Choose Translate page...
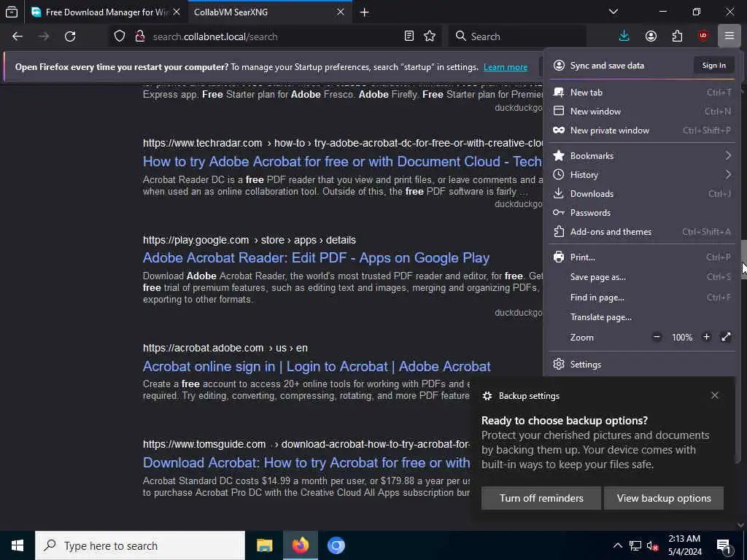 pyautogui.click(x=642, y=317)
